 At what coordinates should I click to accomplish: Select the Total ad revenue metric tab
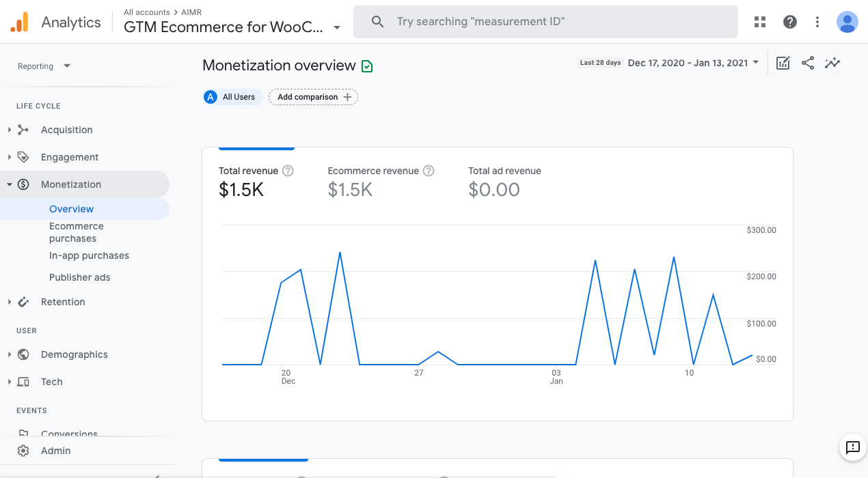pyautogui.click(x=504, y=182)
